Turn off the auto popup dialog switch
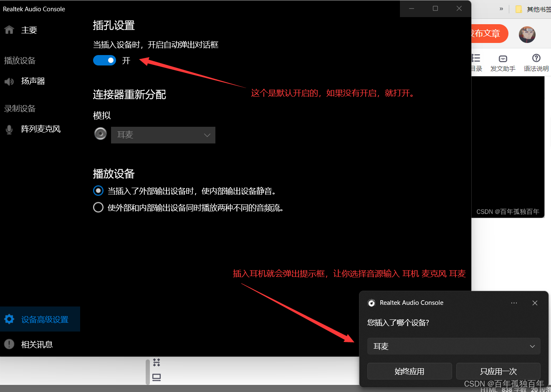Image resolution: width=551 pixels, height=392 pixels. point(104,60)
